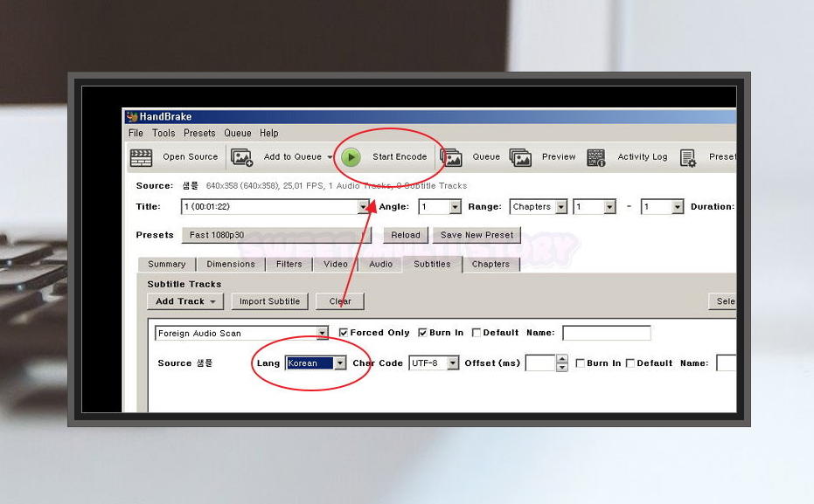
Task: Toggle Default on the Source row
Action: 630,363
